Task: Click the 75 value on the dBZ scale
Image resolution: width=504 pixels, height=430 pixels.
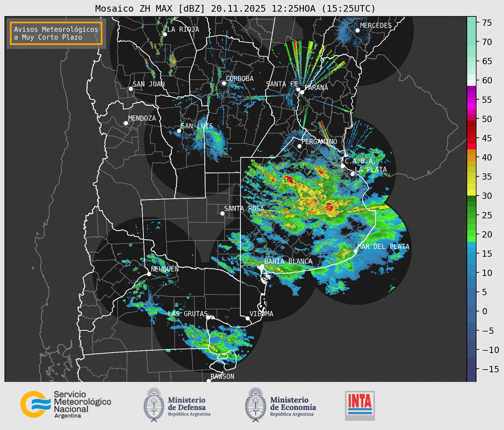Action: [x=486, y=23]
